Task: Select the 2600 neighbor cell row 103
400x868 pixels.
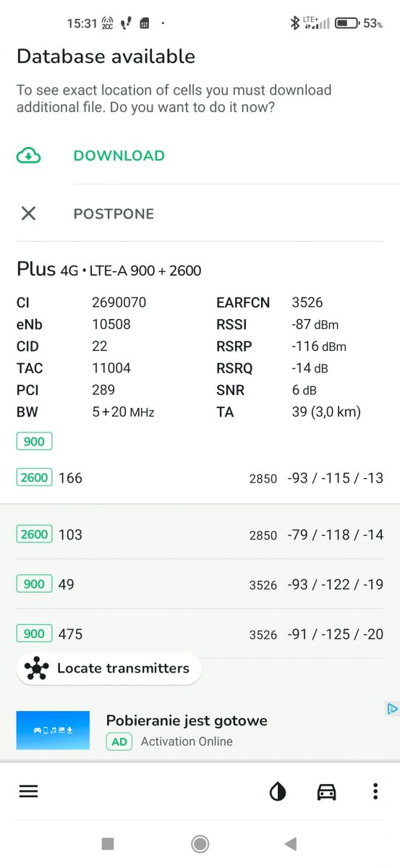Action: [x=200, y=535]
